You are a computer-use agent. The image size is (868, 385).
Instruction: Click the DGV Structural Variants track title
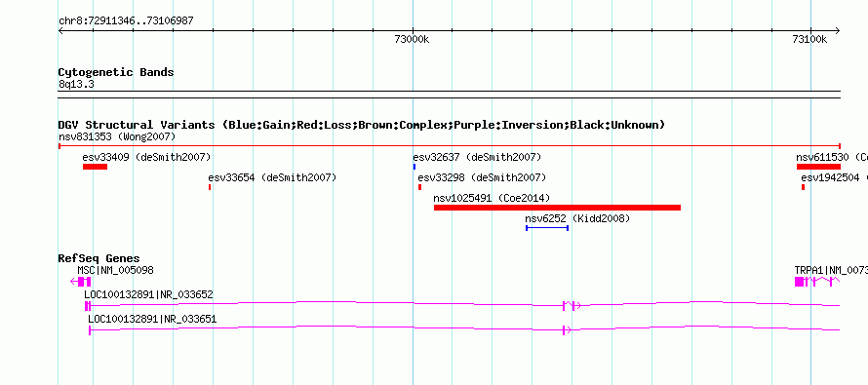tap(362, 125)
